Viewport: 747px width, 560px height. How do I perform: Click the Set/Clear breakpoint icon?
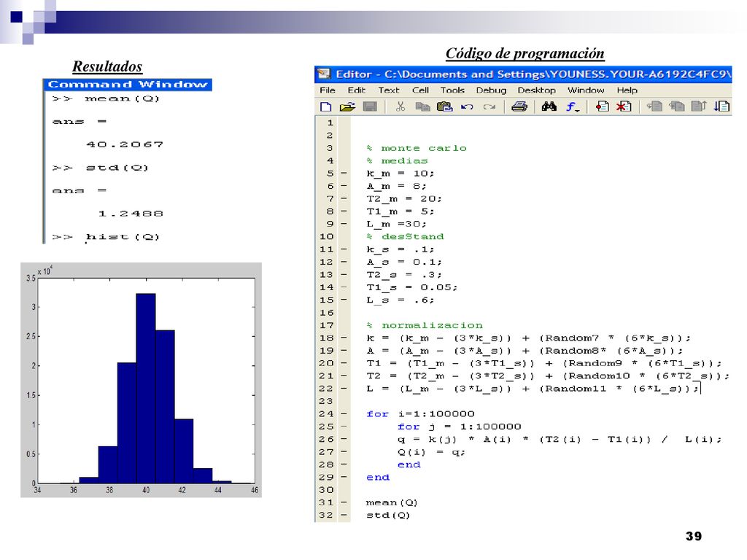602,106
